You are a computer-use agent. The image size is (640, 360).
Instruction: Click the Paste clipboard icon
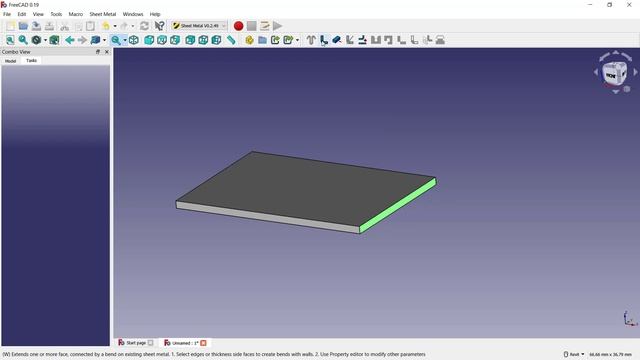point(91,26)
